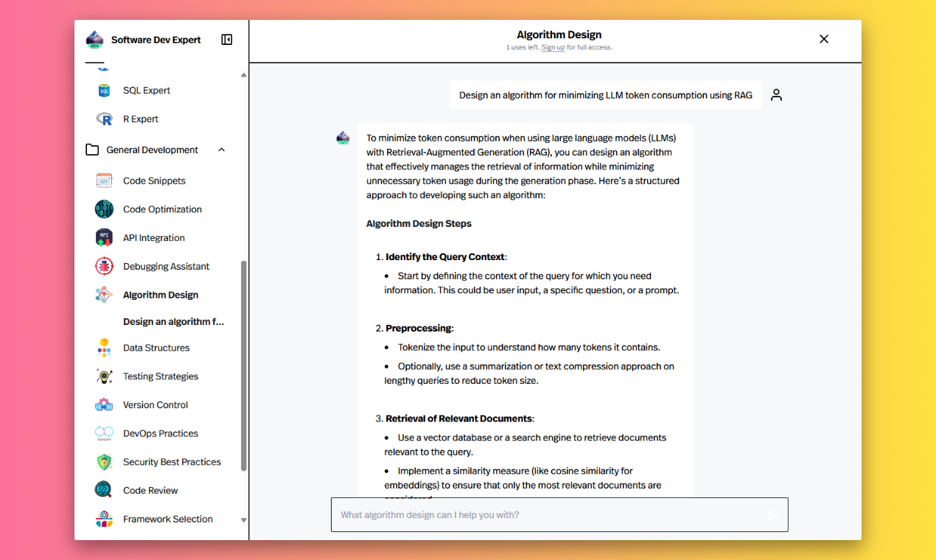The width and height of the screenshot is (936, 560).
Task: Click the Framework Selection icon
Action: pos(104,519)
